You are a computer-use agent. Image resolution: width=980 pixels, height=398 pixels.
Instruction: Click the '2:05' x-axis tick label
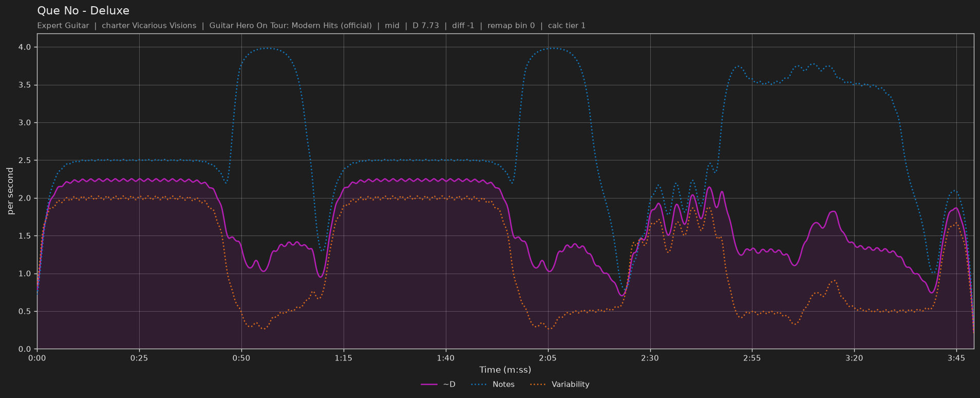(x=548, y=358)
